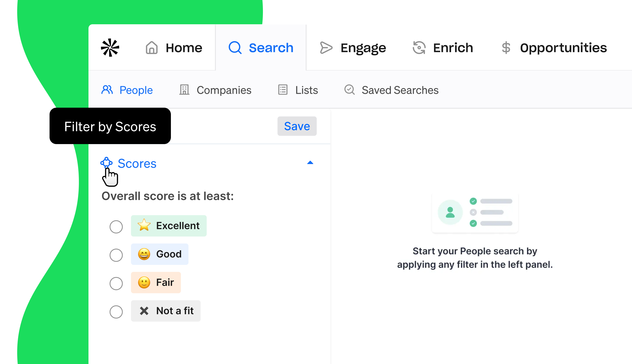Select the Fair score radio button
The image size is (632, 364).
pos(116,283)
